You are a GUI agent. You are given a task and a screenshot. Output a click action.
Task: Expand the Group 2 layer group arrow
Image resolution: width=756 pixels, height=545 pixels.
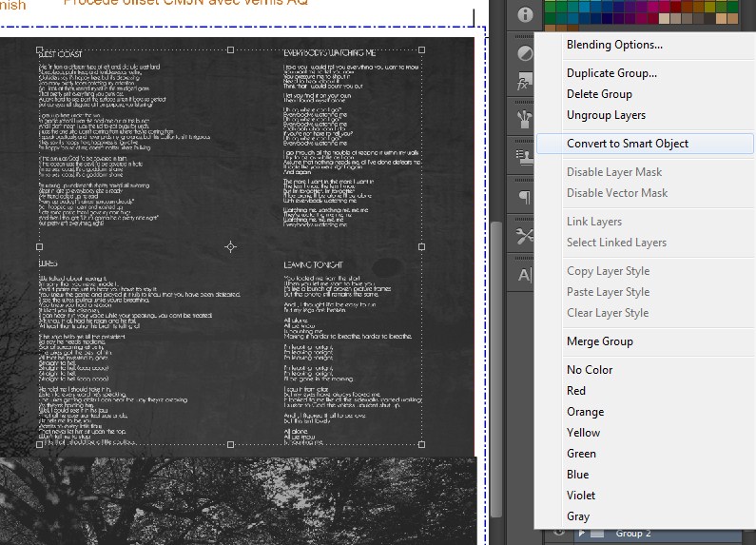tap(582, 533)
